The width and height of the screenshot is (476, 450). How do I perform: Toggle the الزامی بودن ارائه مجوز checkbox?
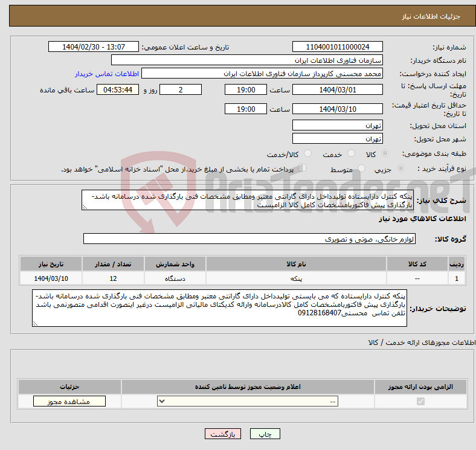(420, 401)
